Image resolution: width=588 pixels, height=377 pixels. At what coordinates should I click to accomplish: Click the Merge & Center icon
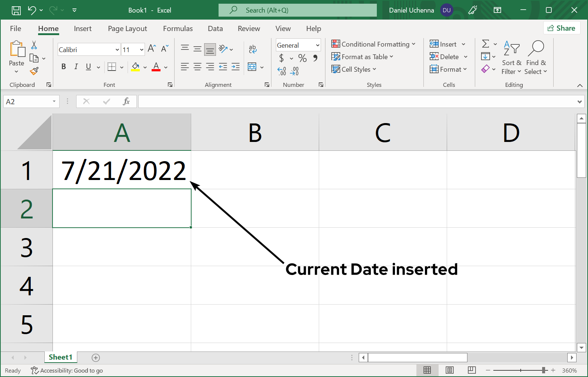click(x=252, y=67)
